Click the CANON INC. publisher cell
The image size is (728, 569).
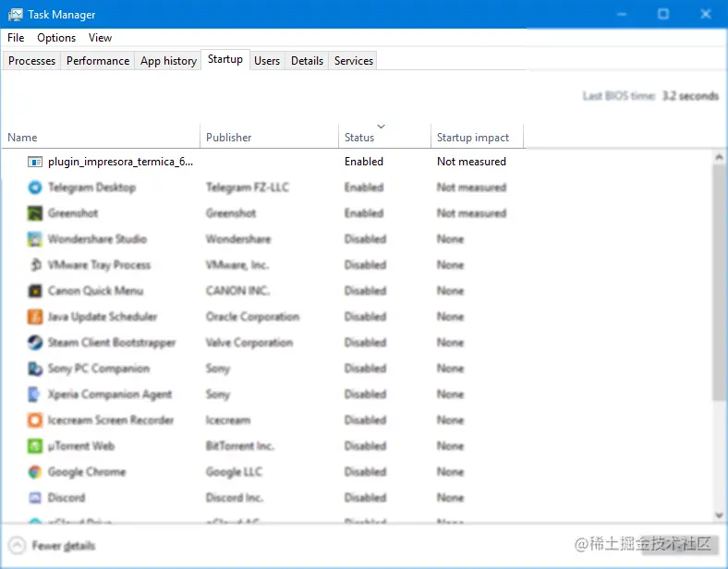(x=237, y=291)
